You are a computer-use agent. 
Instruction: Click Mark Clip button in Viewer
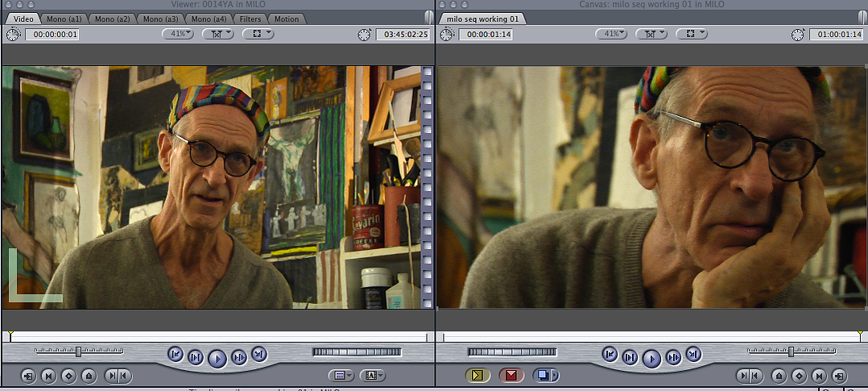pyautogui.click(x=48, y=376)
